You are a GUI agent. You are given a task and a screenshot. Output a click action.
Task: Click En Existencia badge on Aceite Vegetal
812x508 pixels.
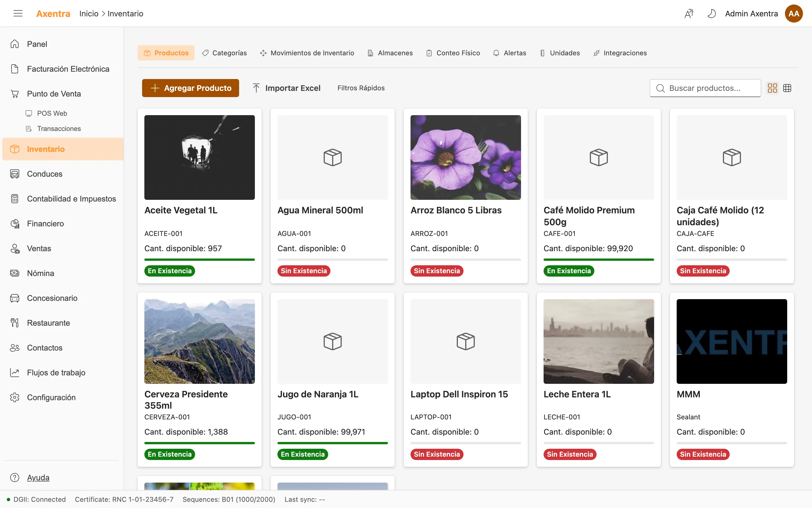[x=170, y=271]
